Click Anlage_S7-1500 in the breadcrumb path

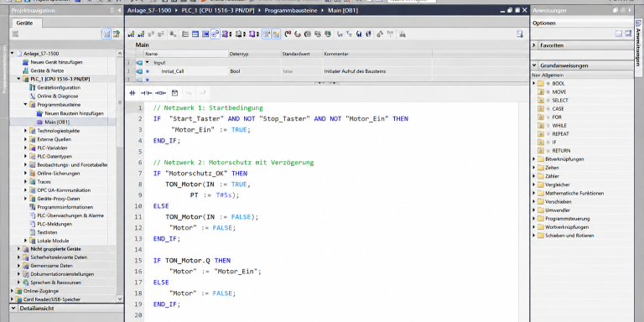point(149,10)
